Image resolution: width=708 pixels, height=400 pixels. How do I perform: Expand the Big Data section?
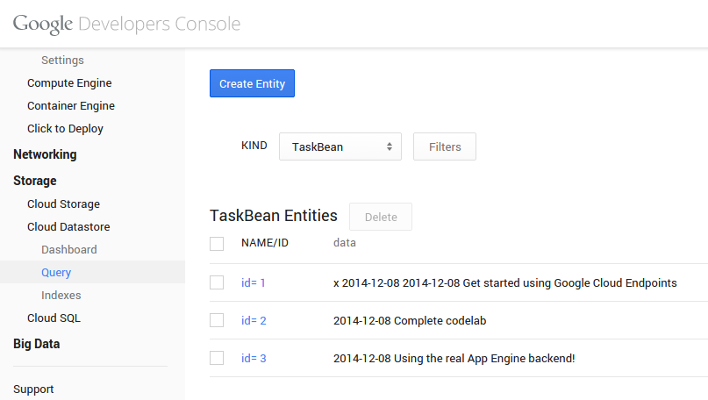coord(37,344)
